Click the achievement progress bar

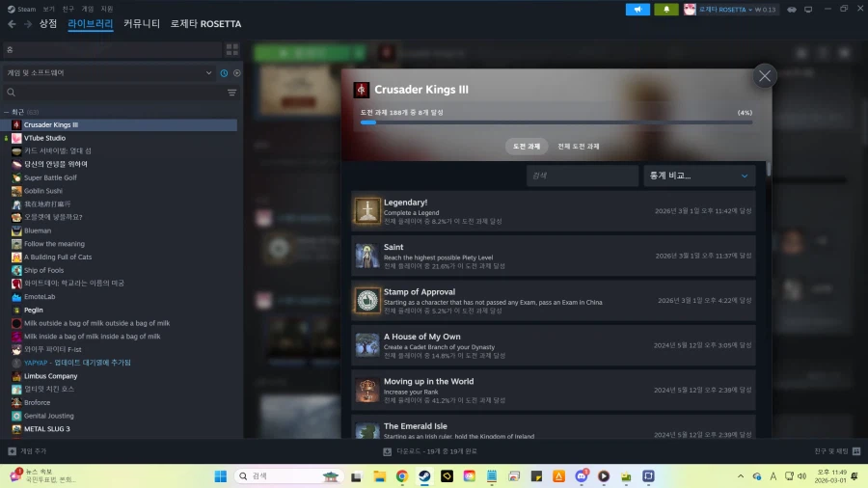coord(556,122)
